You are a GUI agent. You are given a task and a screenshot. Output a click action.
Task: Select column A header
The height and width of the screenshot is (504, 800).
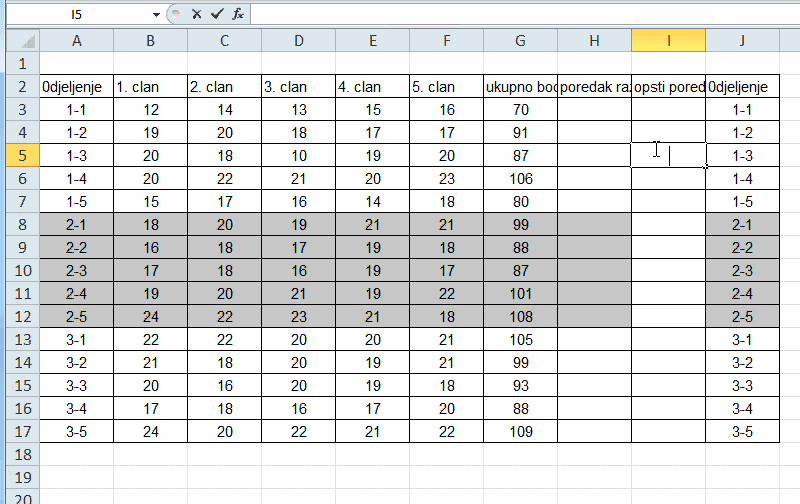[76, 41]
